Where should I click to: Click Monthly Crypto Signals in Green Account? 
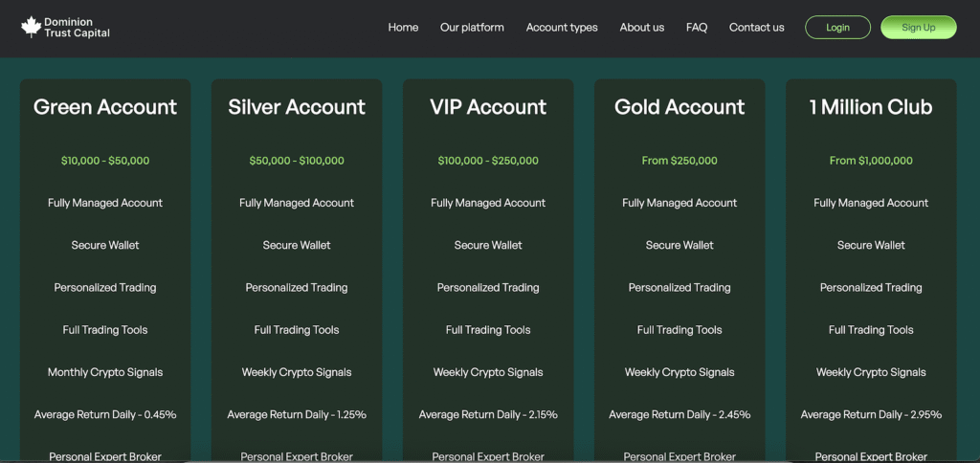(x=105, y=372)
